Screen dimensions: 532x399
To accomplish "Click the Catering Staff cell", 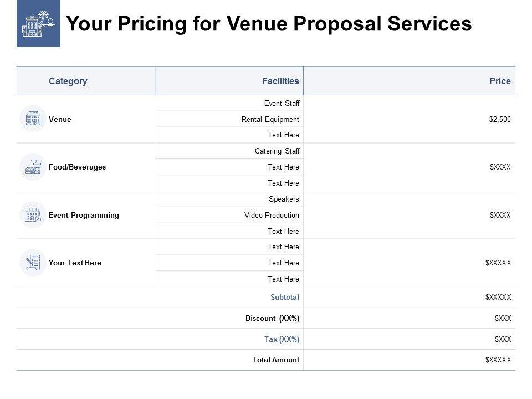I will [x=277, y=151].
